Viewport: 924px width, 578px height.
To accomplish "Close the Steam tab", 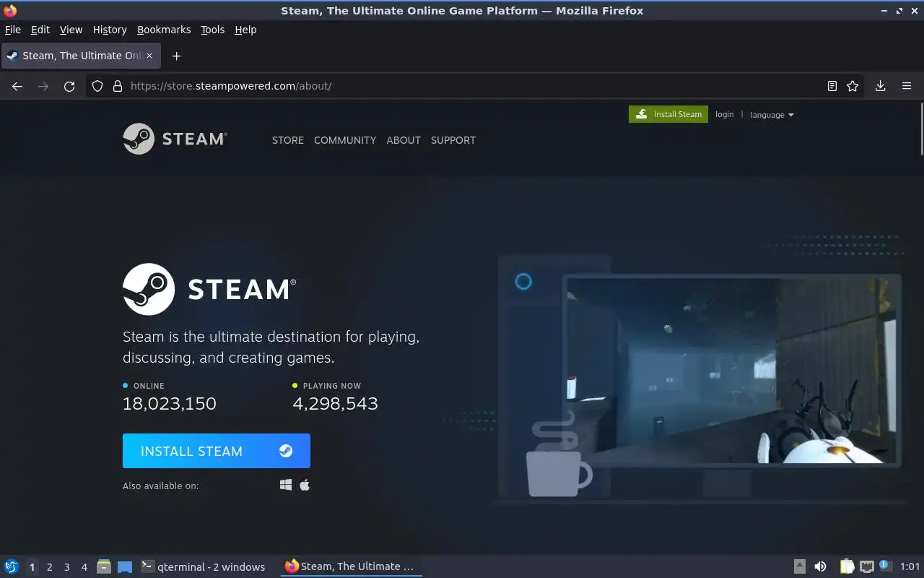I will click(149, 56).
